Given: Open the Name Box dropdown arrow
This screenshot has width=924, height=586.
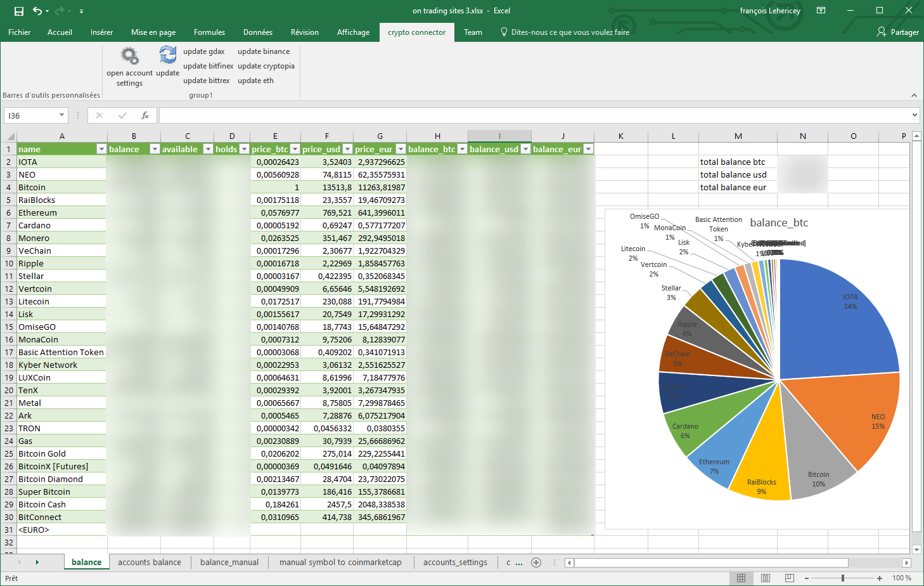Looking at the screenshot, I should [x=61, y=115].
